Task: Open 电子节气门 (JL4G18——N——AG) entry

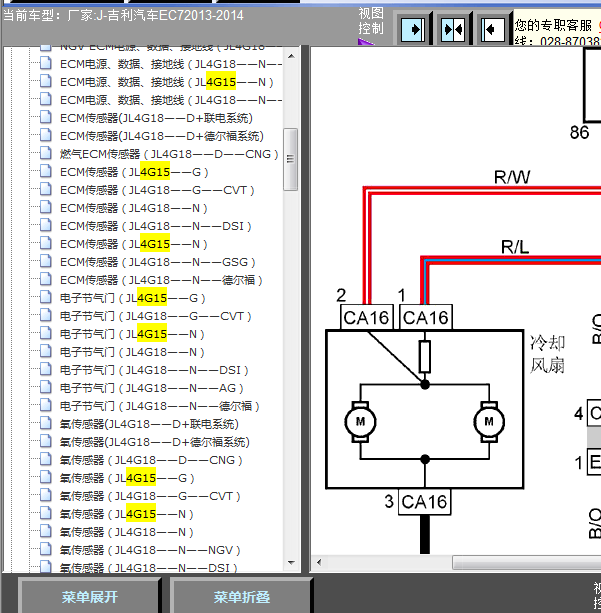Action: (151, 388)
